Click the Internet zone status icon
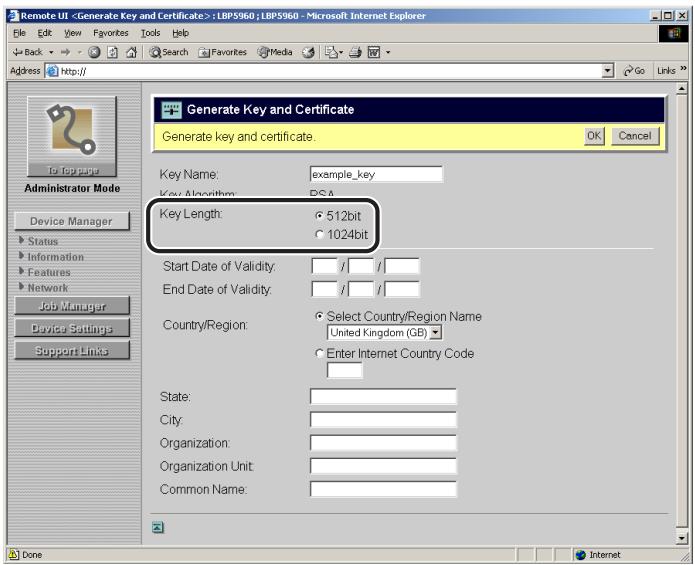This screenshot has width=695, height=565. tap(581, 554)
